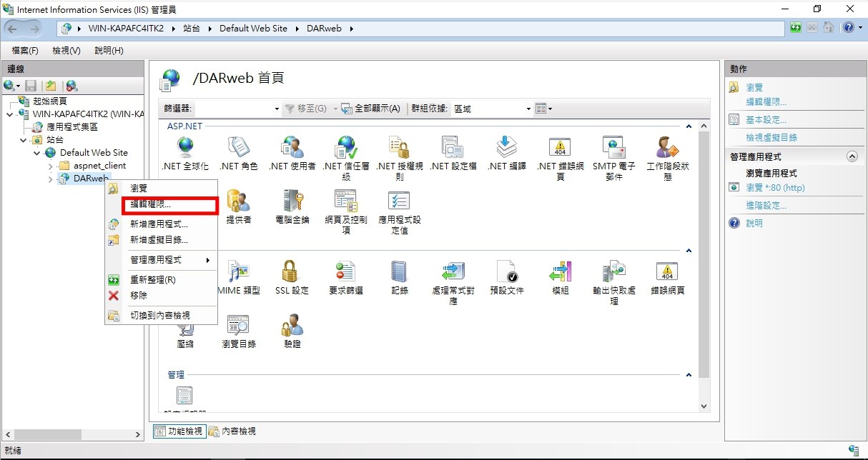Collapse the ASP.NET section of features
This screenshot has width=868, height=460.
click(689, 126)
